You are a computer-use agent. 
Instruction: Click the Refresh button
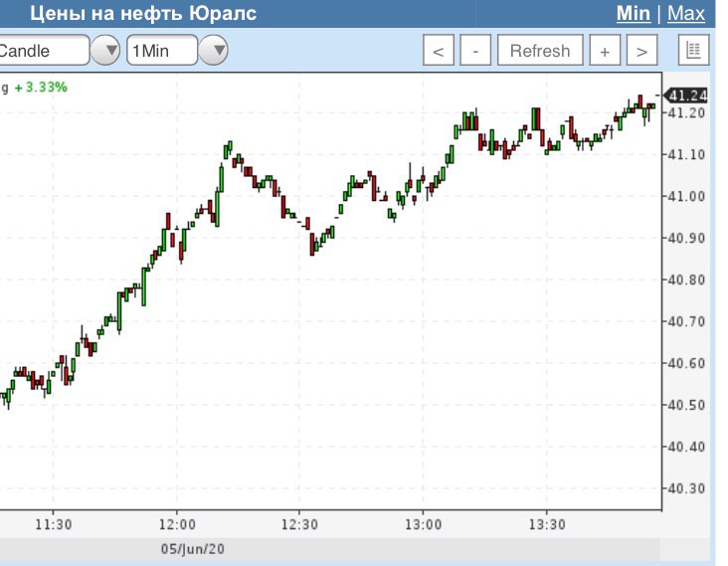pyautogui.click(x=540, y=50)
